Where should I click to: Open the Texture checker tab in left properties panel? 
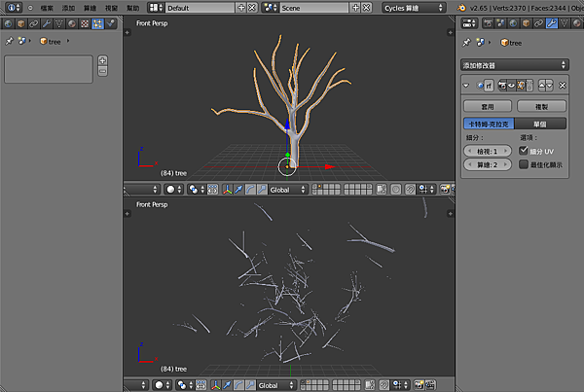(85, 23)
